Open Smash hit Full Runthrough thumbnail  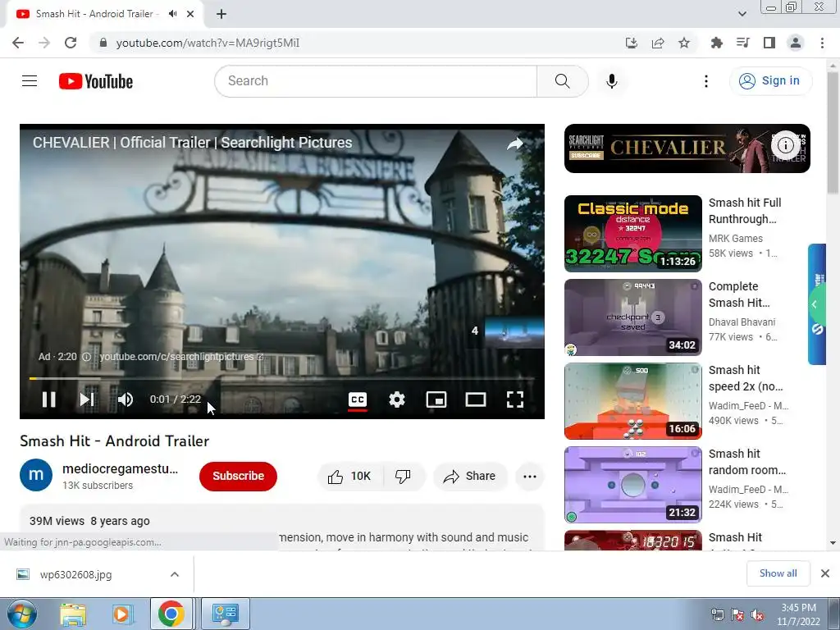(x=632, y=234)
